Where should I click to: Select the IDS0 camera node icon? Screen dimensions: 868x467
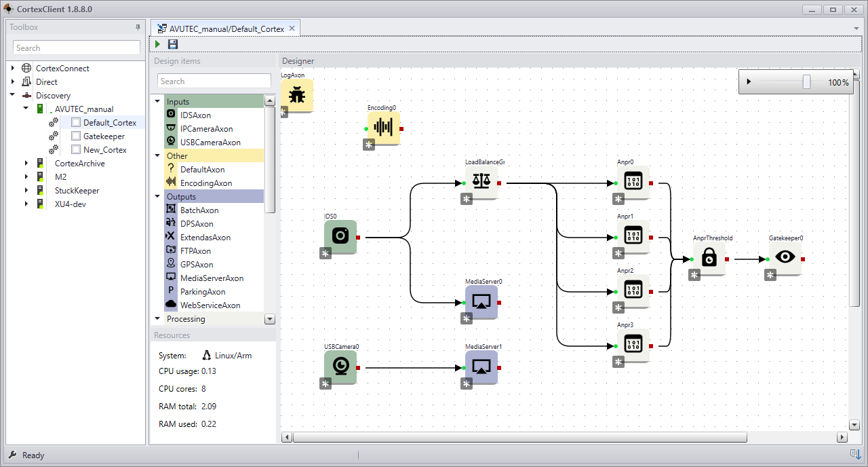(x=340, y=236)
